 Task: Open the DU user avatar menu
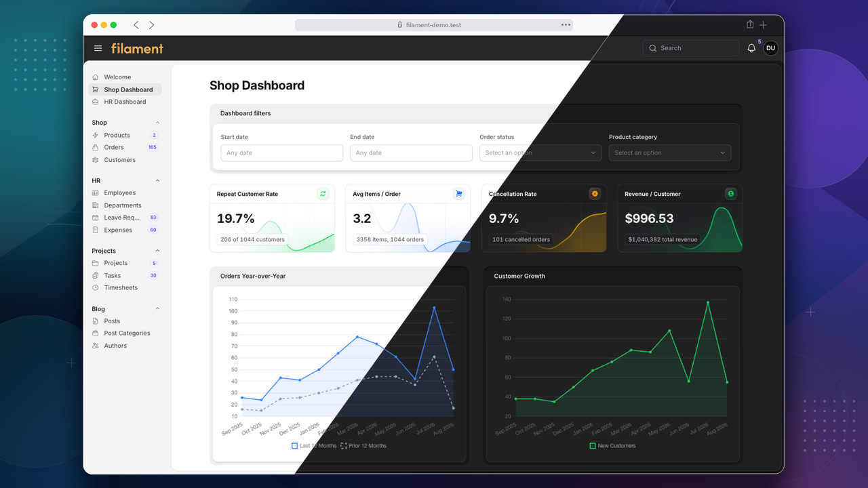click(770, 48)
